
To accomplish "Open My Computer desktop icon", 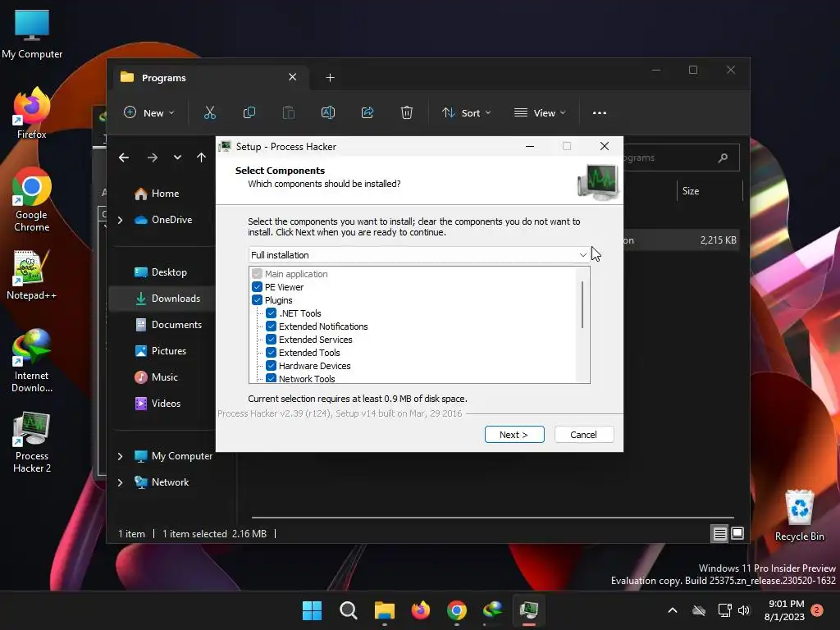I will [32, 34].
